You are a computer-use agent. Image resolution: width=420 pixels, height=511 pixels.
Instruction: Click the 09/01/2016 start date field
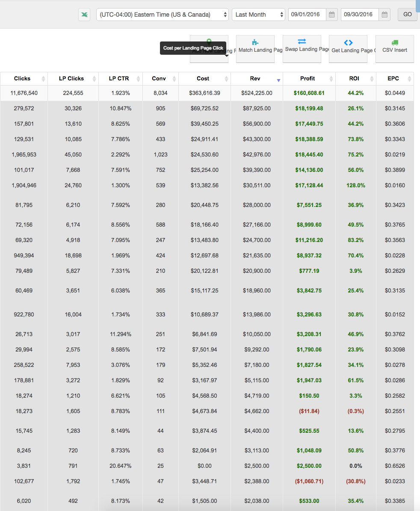click(307, 15)
